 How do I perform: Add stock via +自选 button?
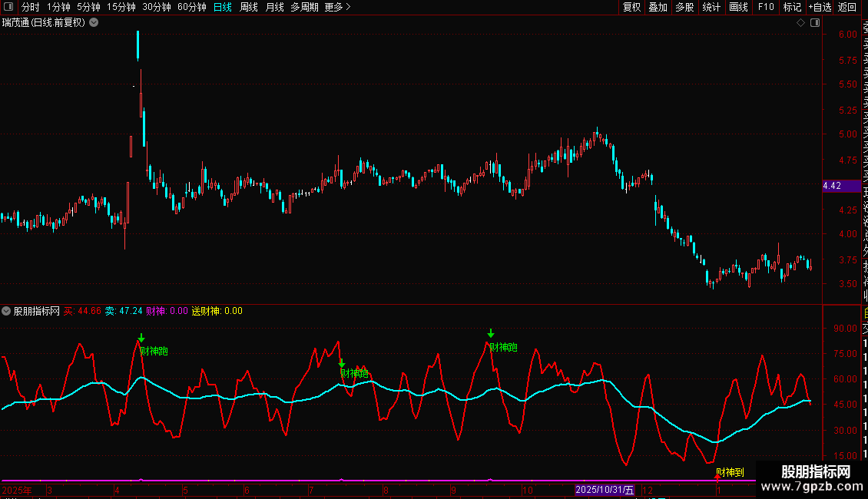coord(820,7)
